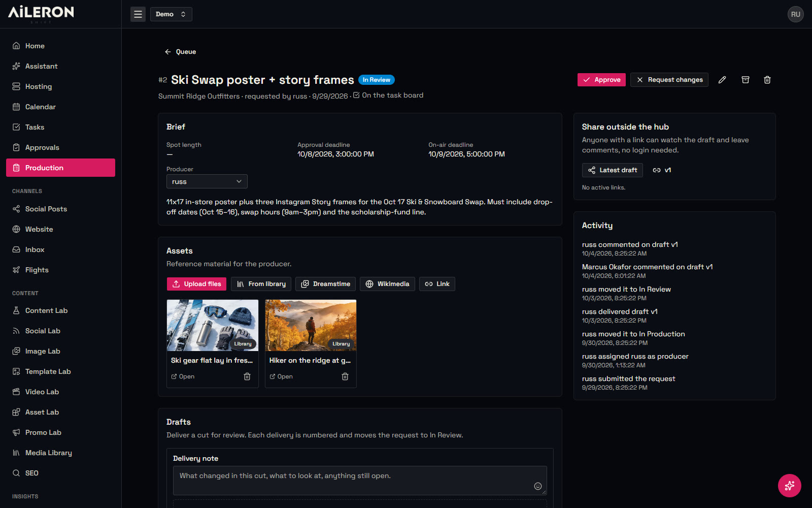Open Media Library in sidebar
The image size is (812, 508).
[60, 453]
